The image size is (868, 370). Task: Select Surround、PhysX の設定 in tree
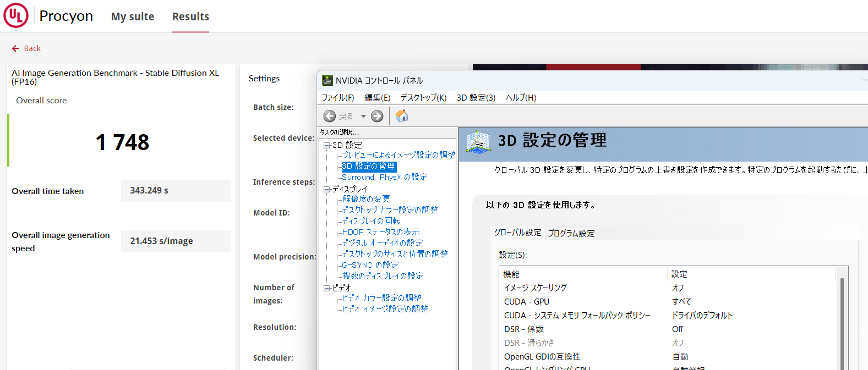point(385,177)
